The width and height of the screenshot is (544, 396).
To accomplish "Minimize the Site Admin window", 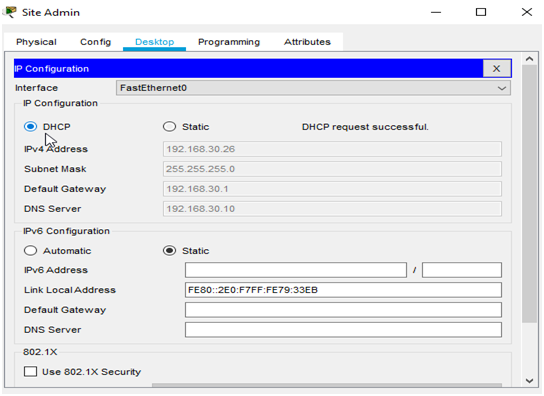I will [436, 12].
